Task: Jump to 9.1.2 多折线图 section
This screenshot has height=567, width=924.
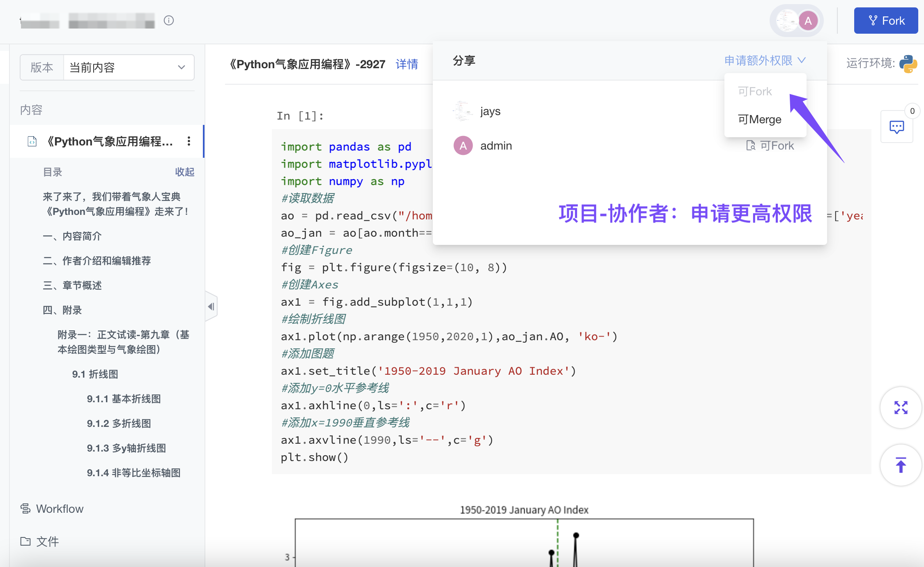Action: (119, 424)
